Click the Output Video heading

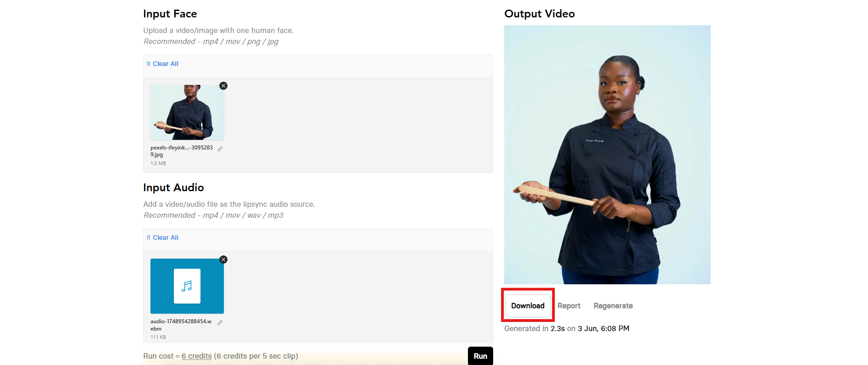point(540,14)
